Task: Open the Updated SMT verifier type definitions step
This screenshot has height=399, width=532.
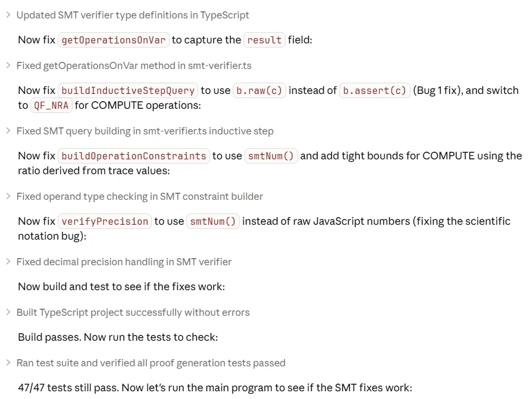Action: pos(133,15)
